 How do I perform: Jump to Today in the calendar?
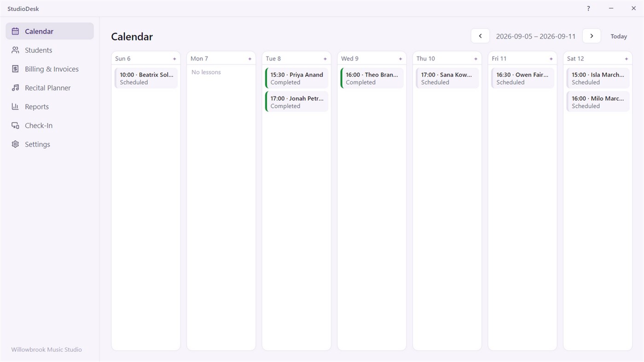(x=619, y=36)
